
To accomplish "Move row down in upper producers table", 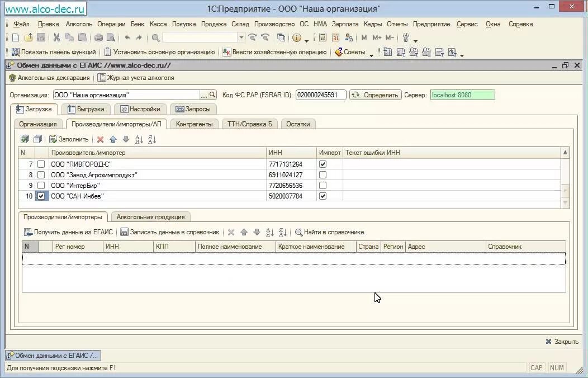I will [126, 139].
